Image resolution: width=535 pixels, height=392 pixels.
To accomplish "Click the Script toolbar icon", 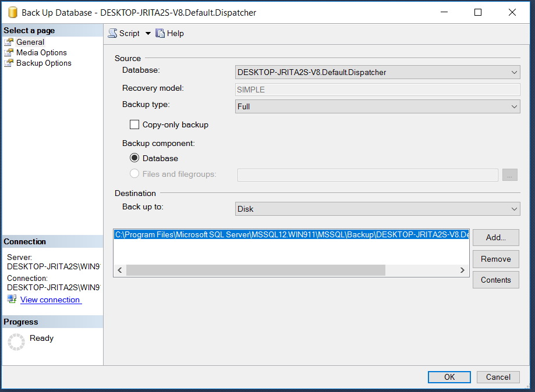I will tap(112, 33).
